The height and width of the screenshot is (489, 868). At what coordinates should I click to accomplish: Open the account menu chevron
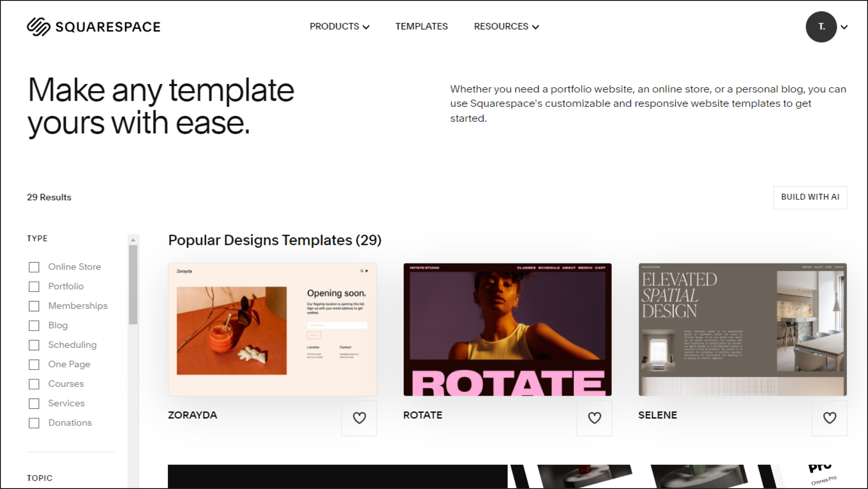(844, 27)
